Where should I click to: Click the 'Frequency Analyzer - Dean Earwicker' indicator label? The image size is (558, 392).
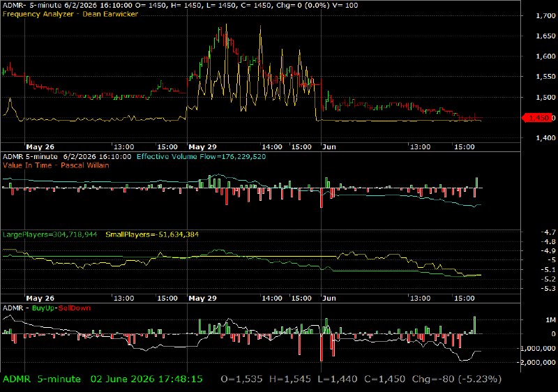70,14
